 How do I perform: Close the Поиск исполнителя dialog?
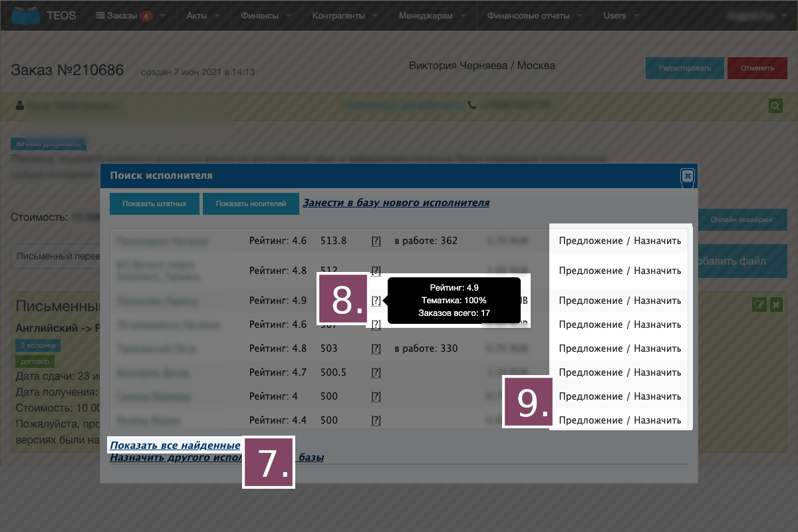click(x=688, y=176)
